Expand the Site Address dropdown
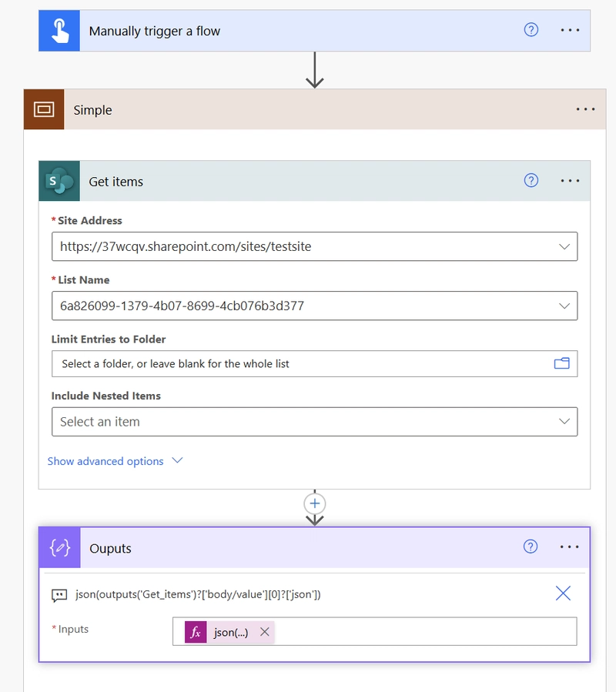This screenshot has height=692, width=616. (564, 246)
